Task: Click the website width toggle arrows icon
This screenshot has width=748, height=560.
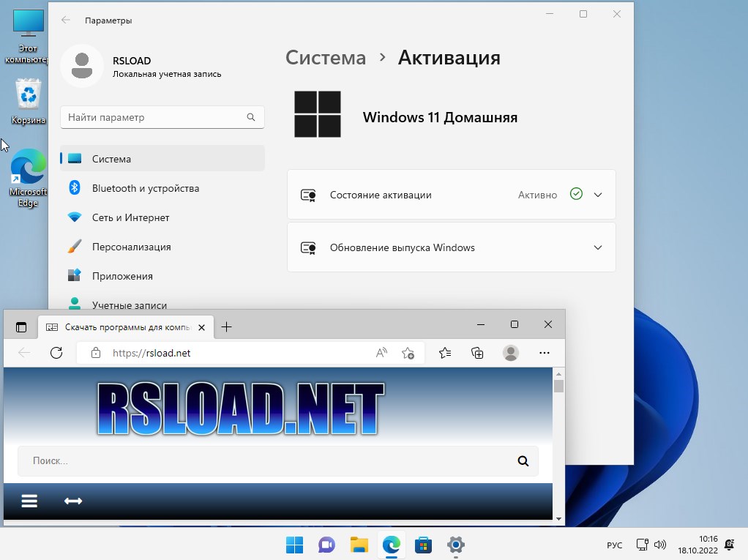Action: pyautogui.click(x=73, y=501)
